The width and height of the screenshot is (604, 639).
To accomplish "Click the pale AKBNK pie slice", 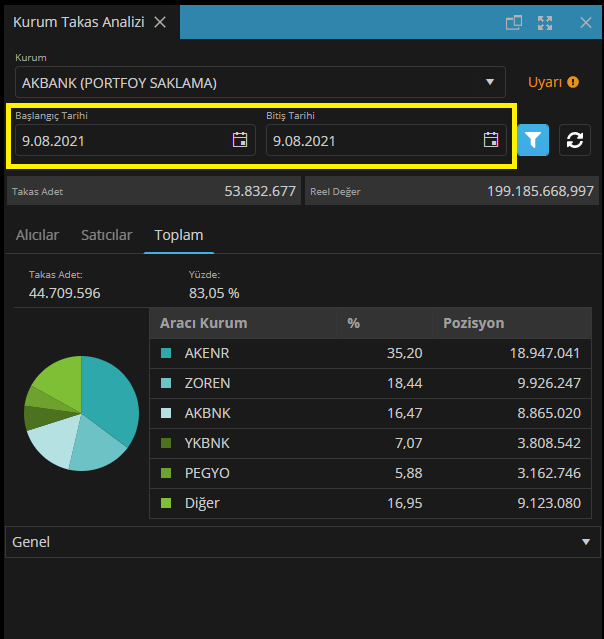I will tap(55, 442).
